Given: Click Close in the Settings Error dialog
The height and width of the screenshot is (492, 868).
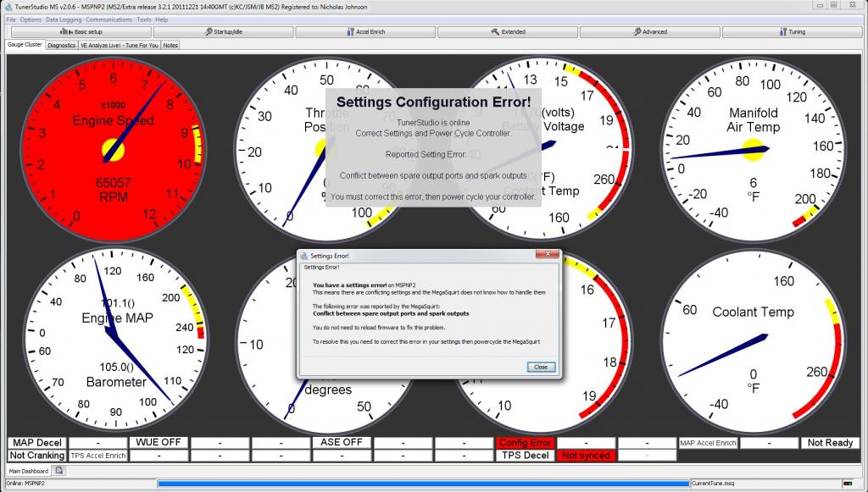Looking at the screenshot, I should (541, 367).
